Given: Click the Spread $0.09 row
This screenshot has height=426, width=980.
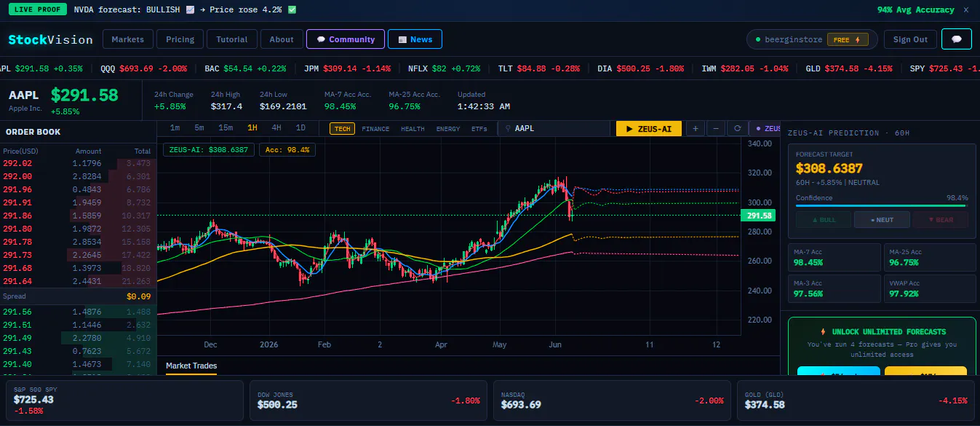Looking at the screenshot, I should pyautogui.click(x=78, y=296).
